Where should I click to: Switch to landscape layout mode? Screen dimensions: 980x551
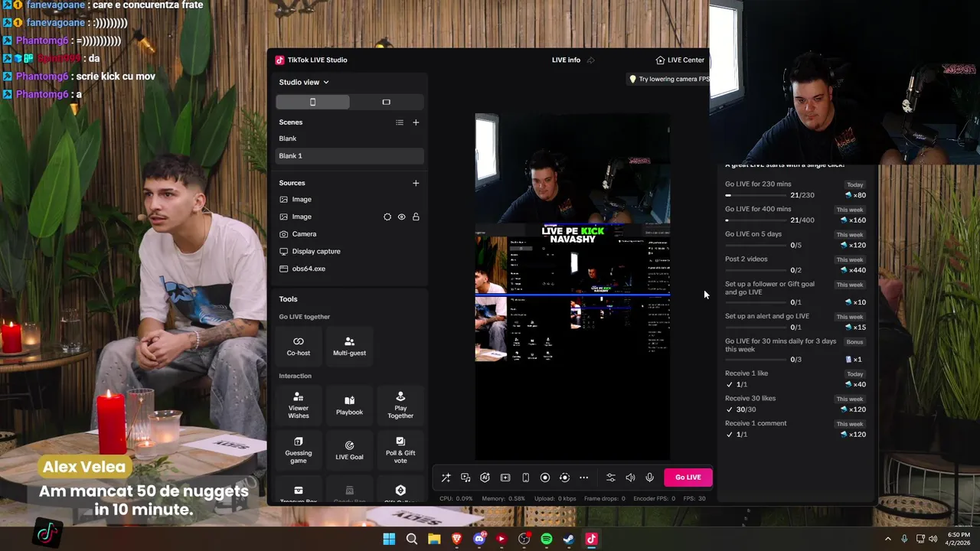(386, 102)
